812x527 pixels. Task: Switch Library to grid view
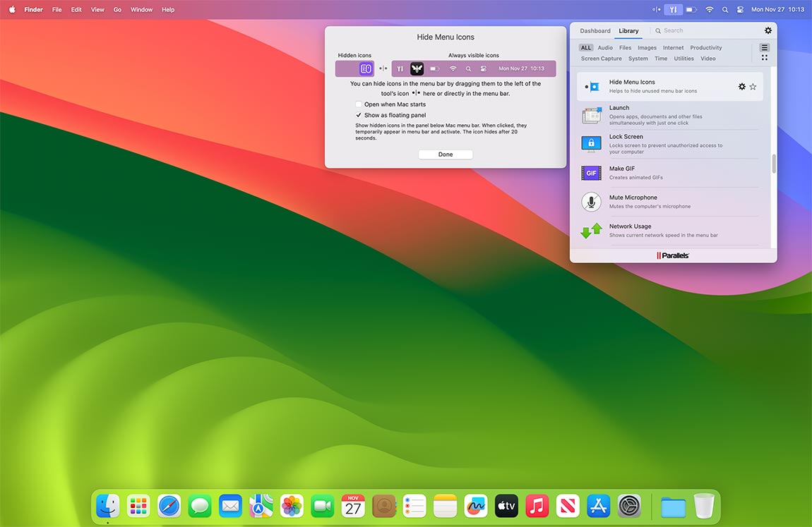coord(764,56)
